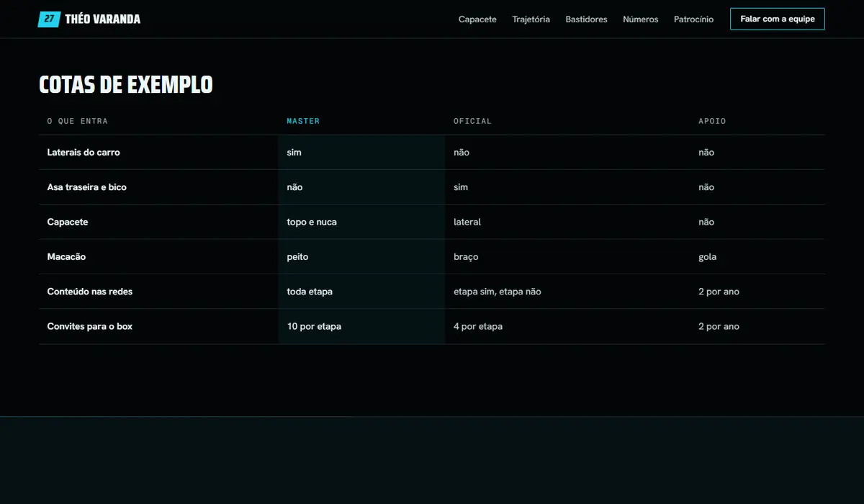Select the MASTER column header
Viewport: 864px width, 504px height.
pyautogui.click(x=303, y=121)
